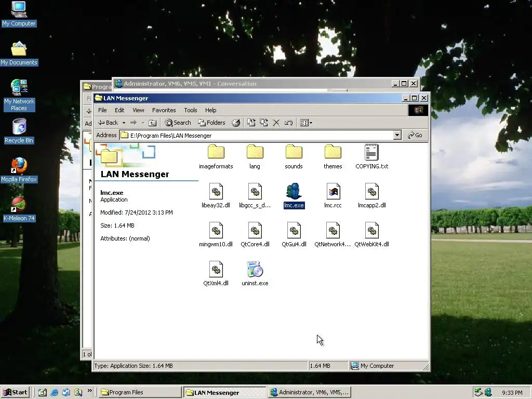Launch K-Meleon 74 desktop shortcut
532x399 pixels.
[x=19, y=209]
